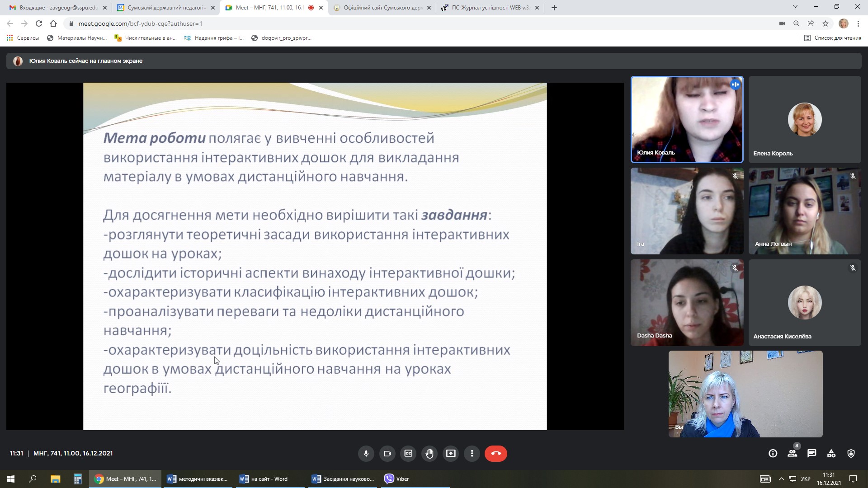Open Список для чтения reading list
The height and width of the screenshot is (488, 868).
pyautogui.click(x=833, y=38)
